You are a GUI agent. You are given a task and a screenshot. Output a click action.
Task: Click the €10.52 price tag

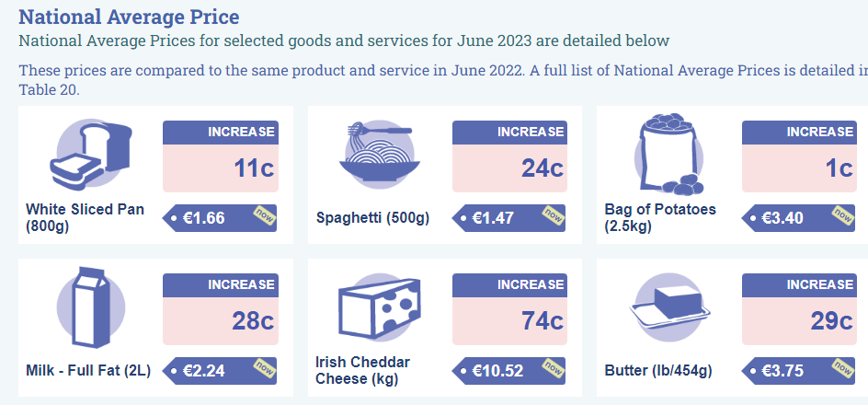[x=508, y=371]
